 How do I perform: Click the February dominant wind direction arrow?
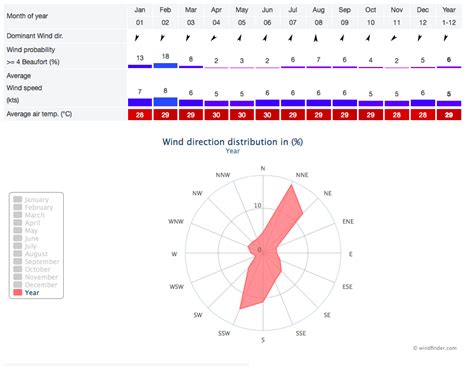(162, 38)
